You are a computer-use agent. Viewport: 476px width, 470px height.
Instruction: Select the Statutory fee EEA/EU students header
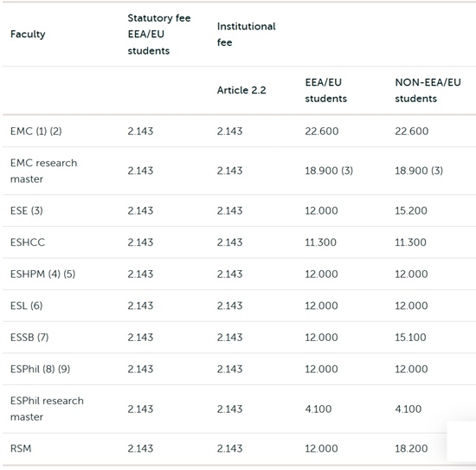[159, 35]
